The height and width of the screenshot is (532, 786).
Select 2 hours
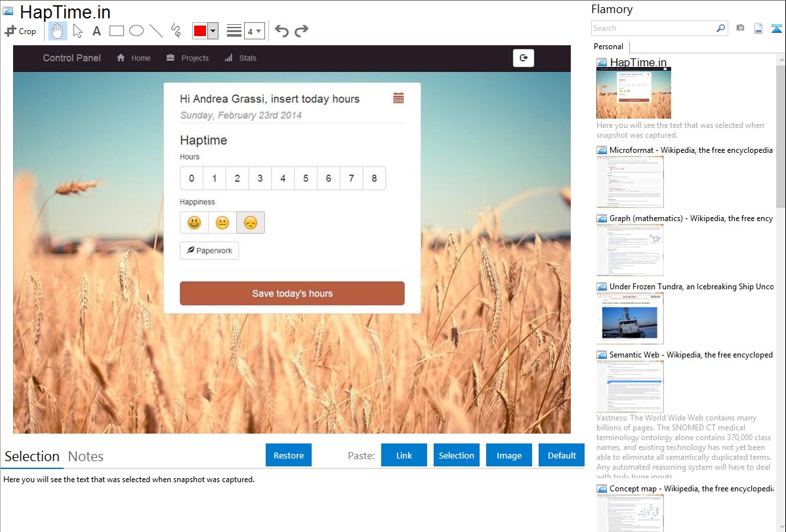[x=237, y=178]
